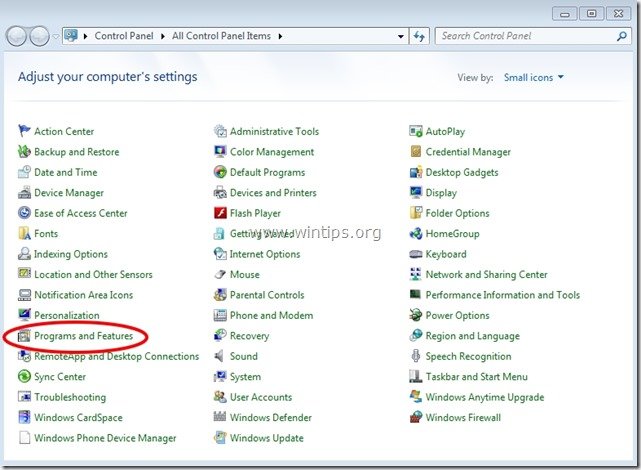Open Date and Time clock icon
The height and width of the screenshot is (470, 641).
(x=24, y=172)
